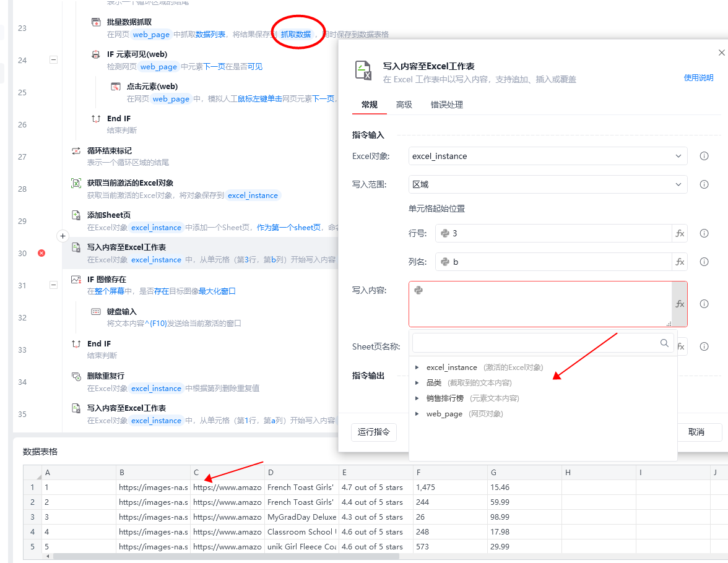Switch to the 高级 tab
This screenshot has width=728, height=563.
(x=404, y=105)
